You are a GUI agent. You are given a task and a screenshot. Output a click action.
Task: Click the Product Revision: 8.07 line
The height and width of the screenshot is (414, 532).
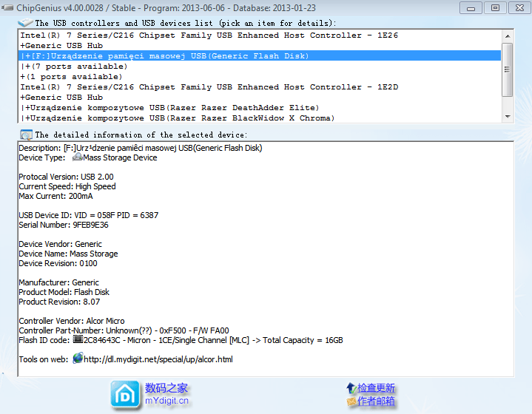[x=59, y=302]
